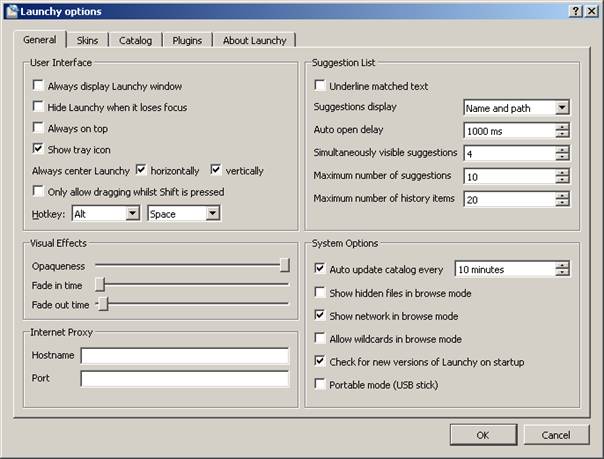Open the Alt hotkey modifier dropdown
Screen dimensions: 604x459
tap(132, 213)
